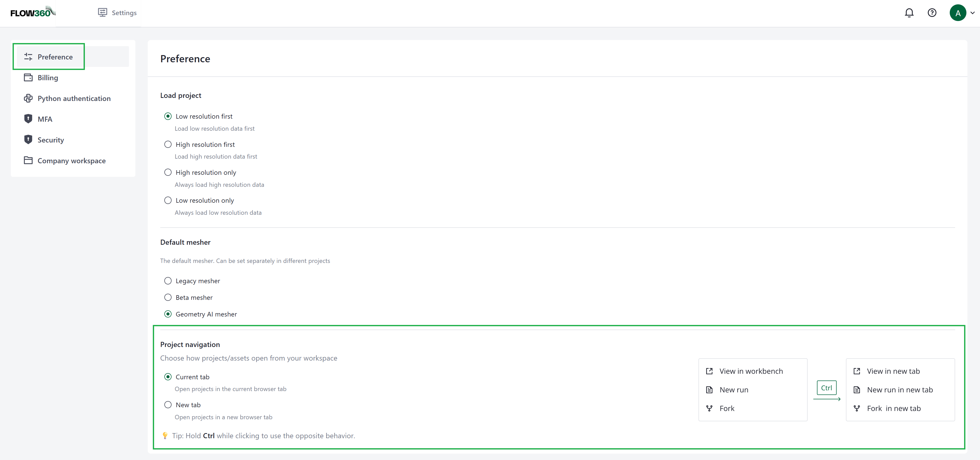Select the Beta mesher radio

(168, 298)
